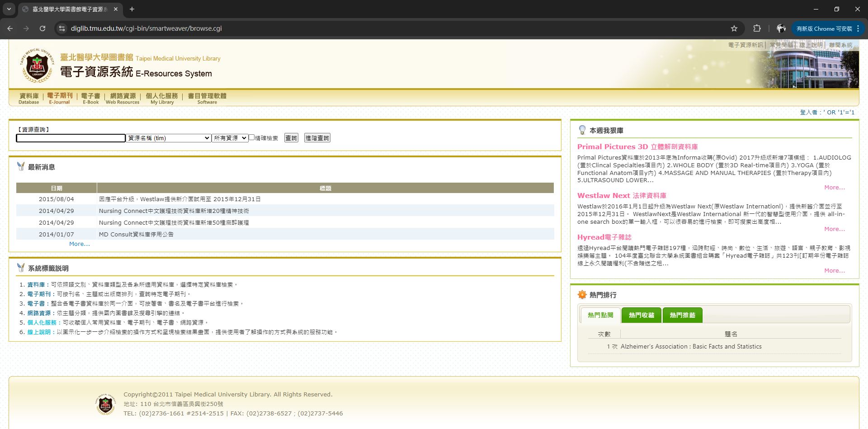Click 離開系統 to exit the system

(x=841, y=45)
